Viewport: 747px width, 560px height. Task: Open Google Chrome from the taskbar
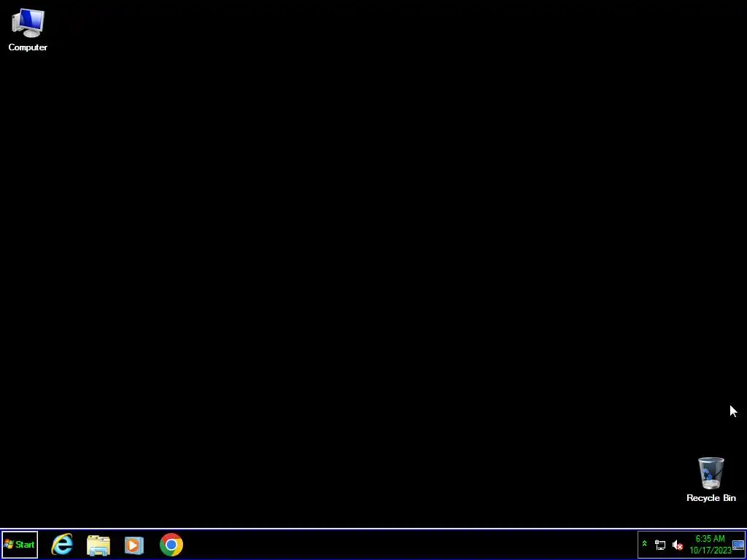click(171, 545)
